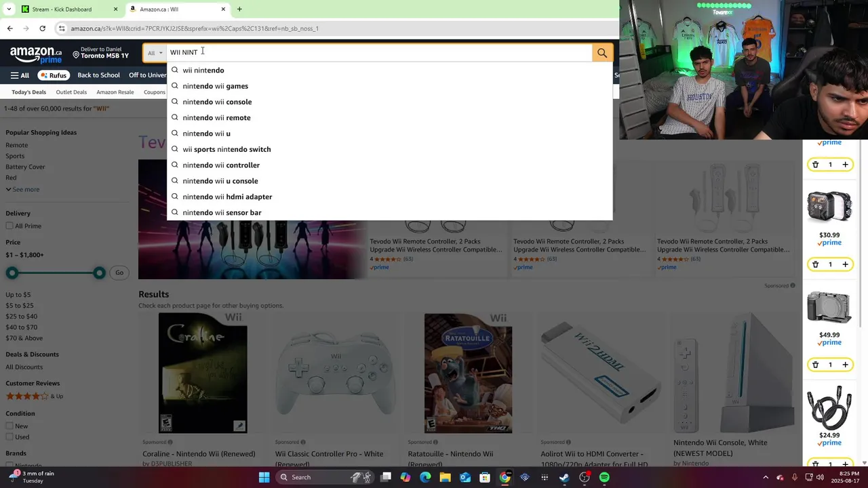Select the "nintendo wii console" suggestion
868x488 pixels.
(x=390, y=102)
